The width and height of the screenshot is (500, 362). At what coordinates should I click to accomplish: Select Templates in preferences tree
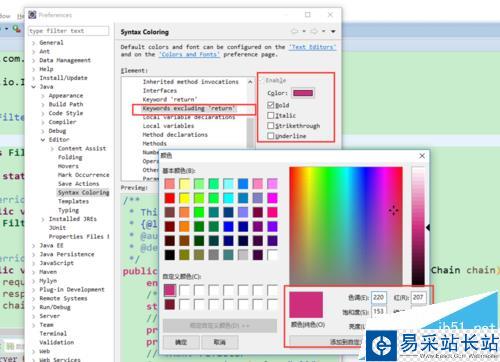(x=73, y=201)
